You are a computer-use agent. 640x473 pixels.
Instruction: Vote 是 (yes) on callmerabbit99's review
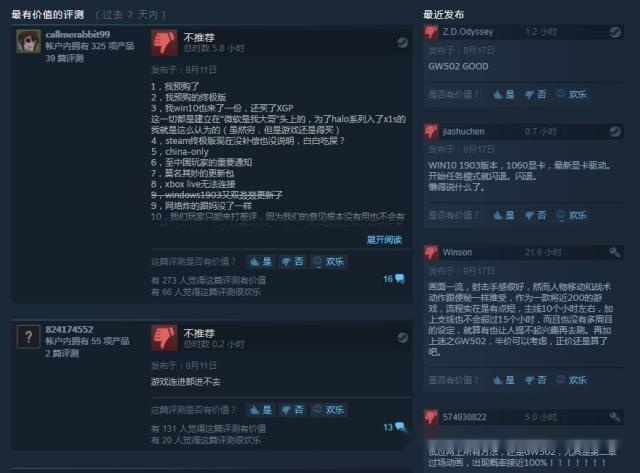click(260, 262)
